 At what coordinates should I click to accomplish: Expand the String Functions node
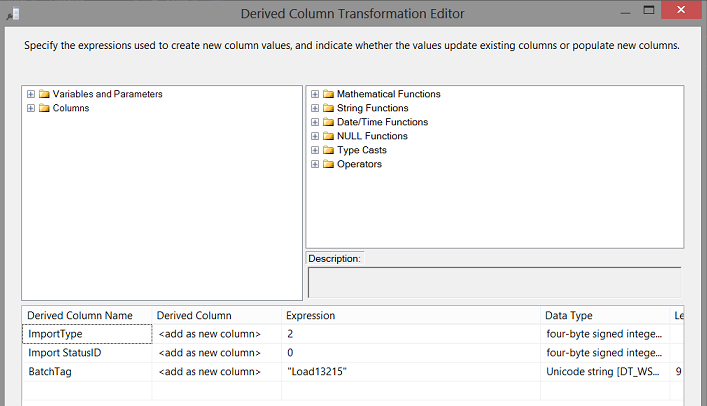click(x=315, y=108)
